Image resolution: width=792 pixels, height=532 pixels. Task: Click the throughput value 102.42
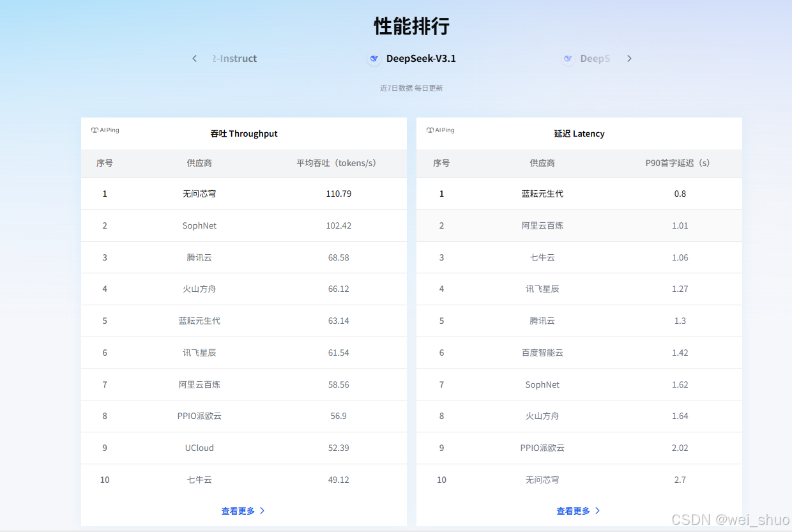(x=339, y=225)
